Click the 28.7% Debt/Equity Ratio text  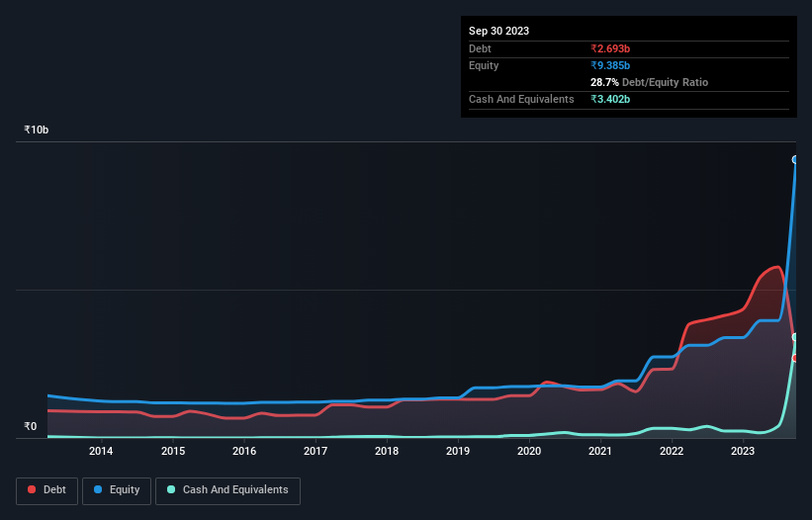point(649,82)
